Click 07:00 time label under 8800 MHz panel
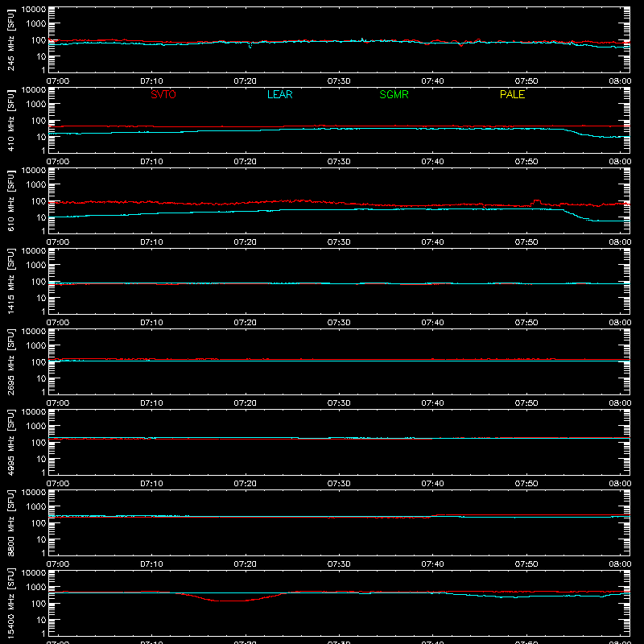Screen dimensions: 644x644 tap(58, 564)
